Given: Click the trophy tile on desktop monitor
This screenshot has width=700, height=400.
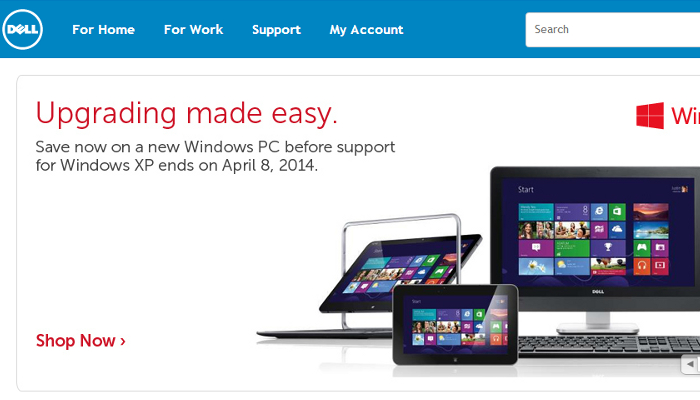Looking at the screenshot, I should pyautogui.click(x=608, y=248).
